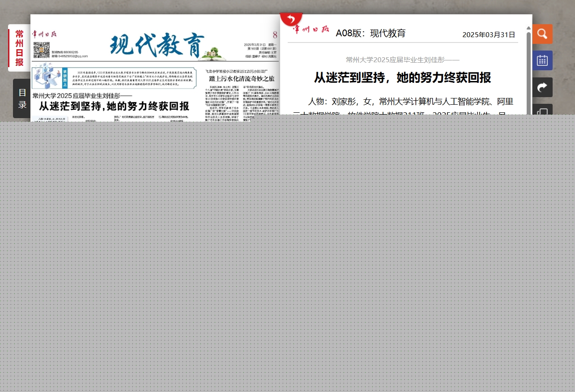Image resolution: width=575 pixels, height=392 pixels.
Task: Click the 求职路上 banner illustration
Action: click(50, 76)
